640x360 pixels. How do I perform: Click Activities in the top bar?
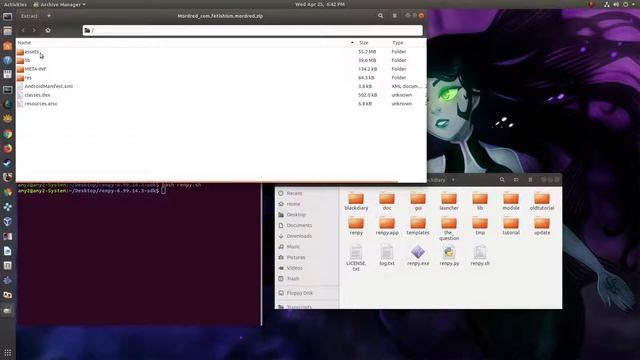tap(15, 4)
